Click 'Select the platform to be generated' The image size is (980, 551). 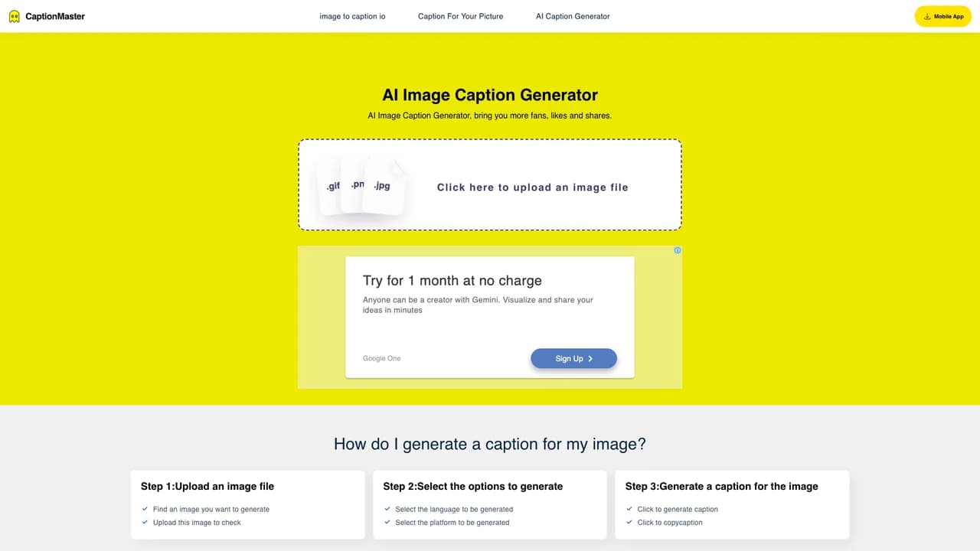452,523
